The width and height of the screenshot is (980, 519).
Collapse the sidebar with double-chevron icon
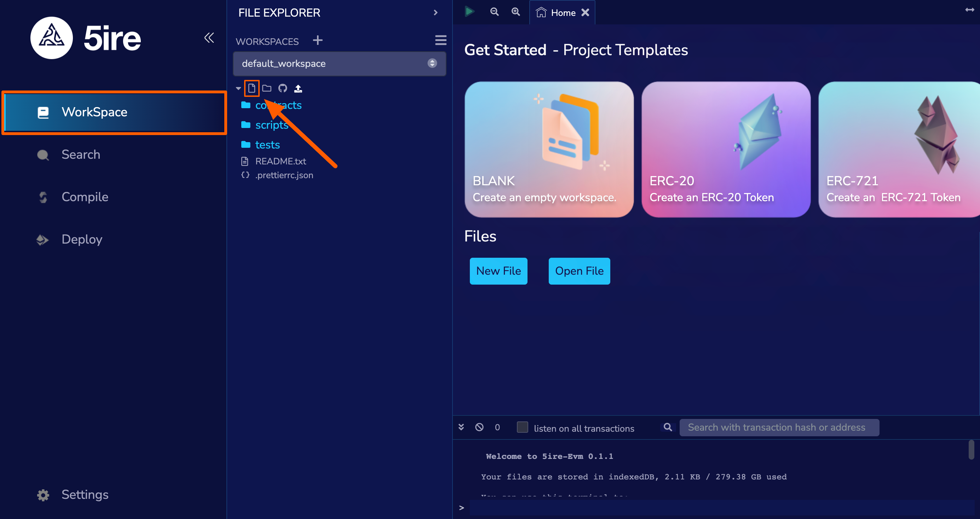tap(209, 37)
